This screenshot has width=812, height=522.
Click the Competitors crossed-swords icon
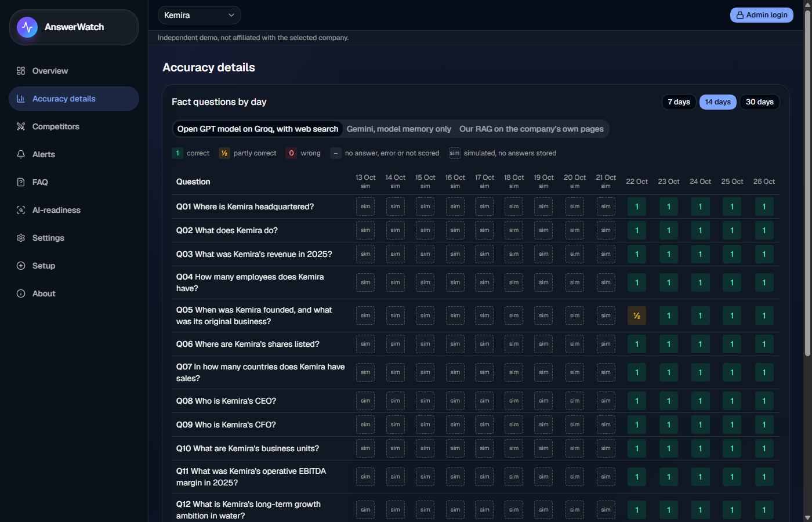[21, 126]
